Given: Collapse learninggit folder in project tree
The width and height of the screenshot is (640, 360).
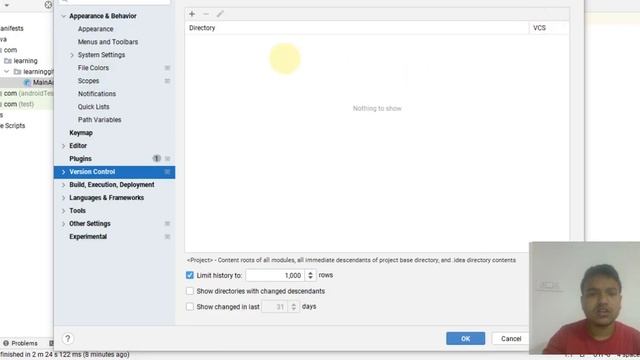Looking at the screenshot, I should [x=7, y=71].
